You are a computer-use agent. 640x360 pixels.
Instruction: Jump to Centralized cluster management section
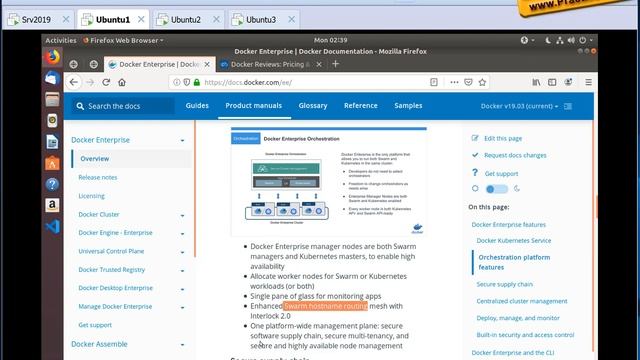pos(522,301)
